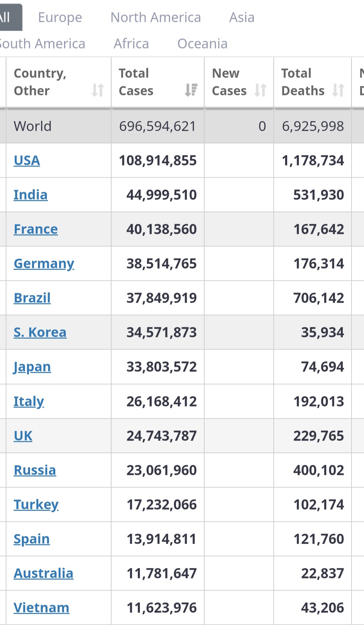Switch to the Europe tab

60,18
